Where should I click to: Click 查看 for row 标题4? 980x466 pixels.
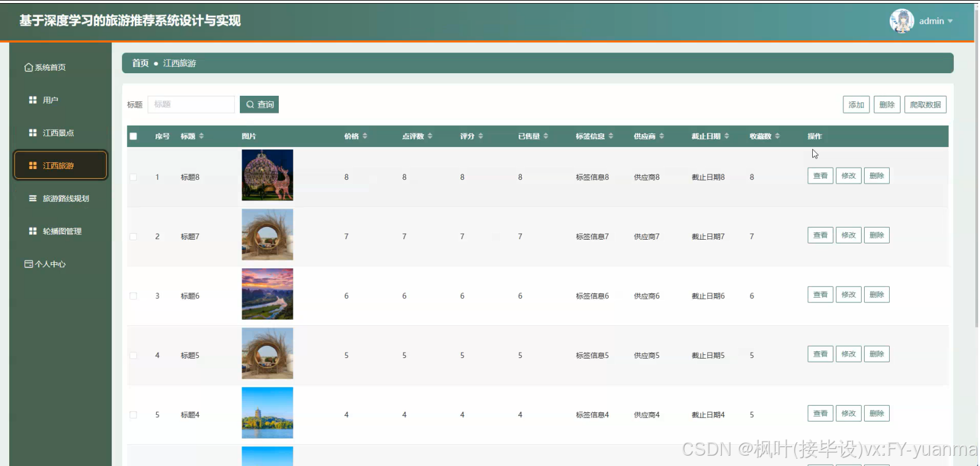pos(820,414)
